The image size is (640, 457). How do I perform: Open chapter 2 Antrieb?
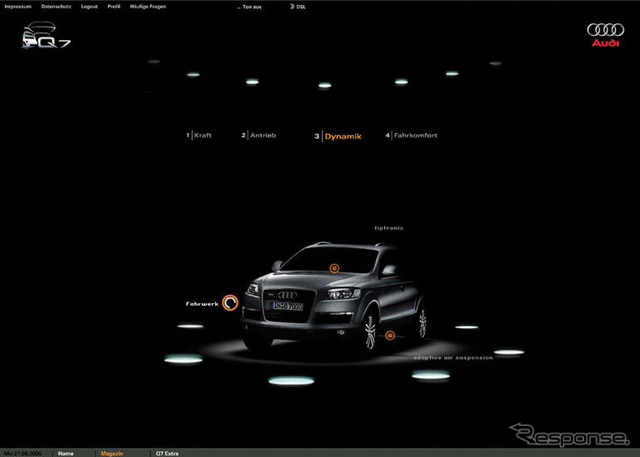coord(258,135)
